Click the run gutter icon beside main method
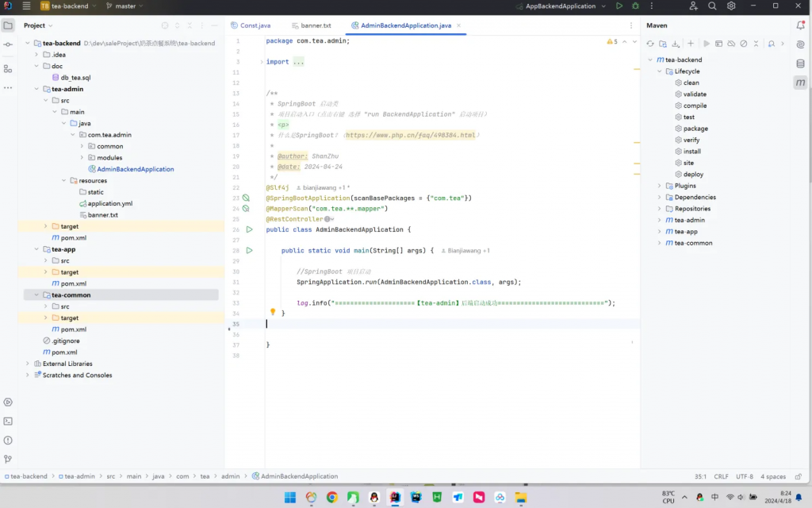 point(249,250)
